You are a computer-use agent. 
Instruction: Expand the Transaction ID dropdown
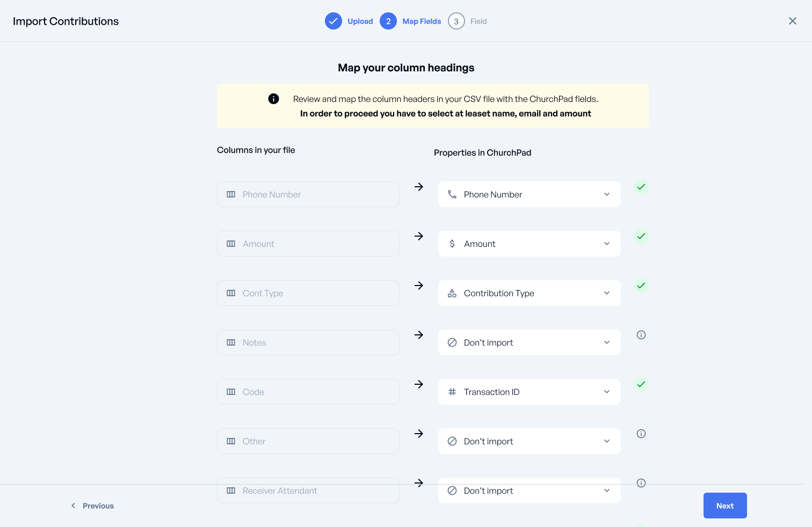pos(529,392)
